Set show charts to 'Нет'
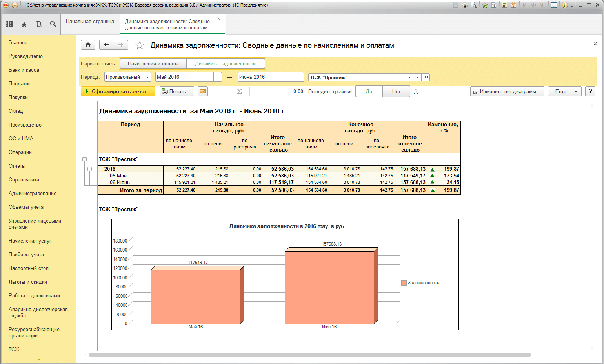 [396, 91]
